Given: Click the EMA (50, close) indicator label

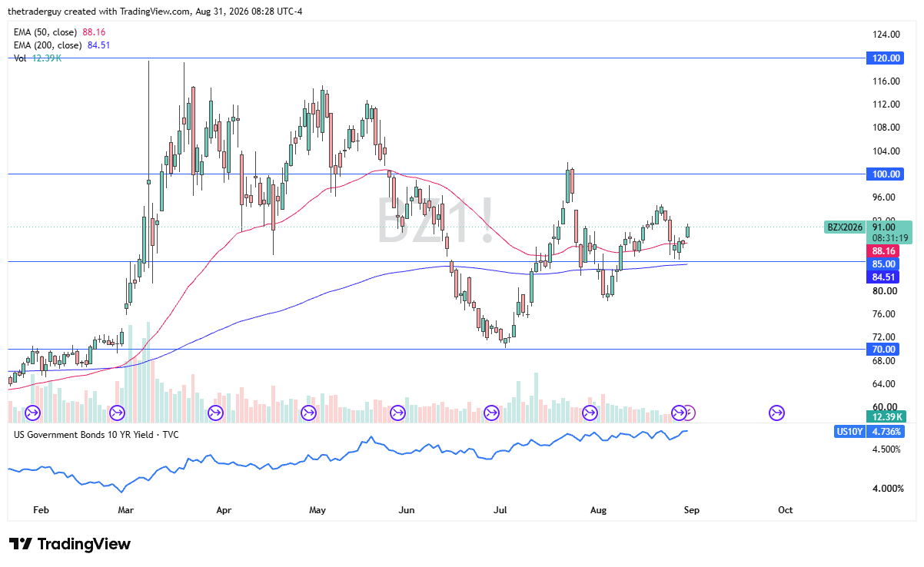Looking at the screenshot, I should coord(46,32).
